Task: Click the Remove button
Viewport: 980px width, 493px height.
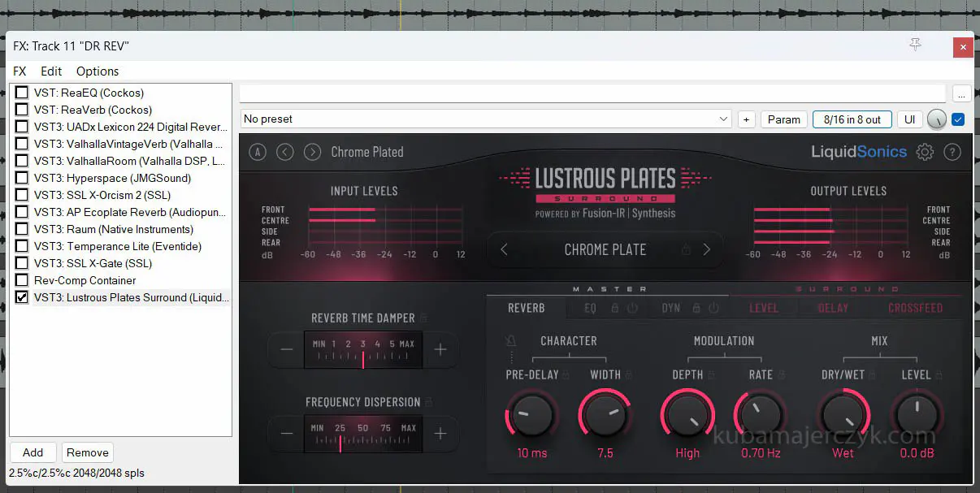Action: pos(88,452)
